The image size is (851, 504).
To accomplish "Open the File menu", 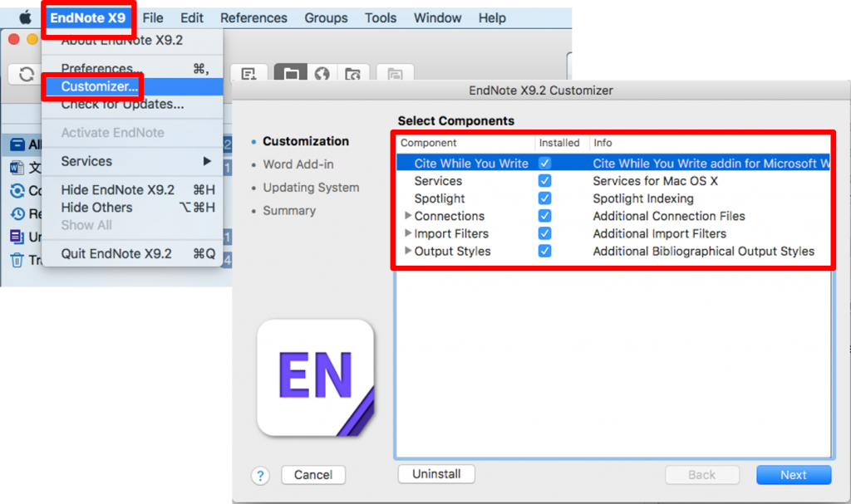I will pyautogui.click(x=153, y=18).
